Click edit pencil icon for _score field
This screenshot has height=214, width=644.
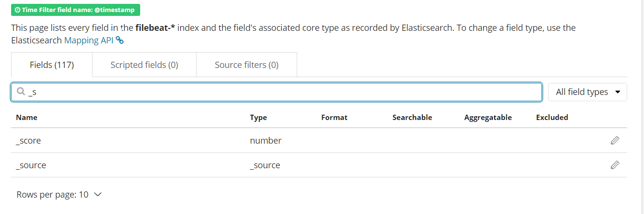coord(615,140)
